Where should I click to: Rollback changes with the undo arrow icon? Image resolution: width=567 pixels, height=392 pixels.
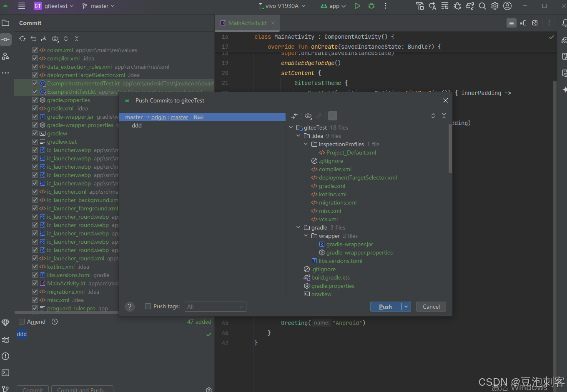tap(33, 39)
